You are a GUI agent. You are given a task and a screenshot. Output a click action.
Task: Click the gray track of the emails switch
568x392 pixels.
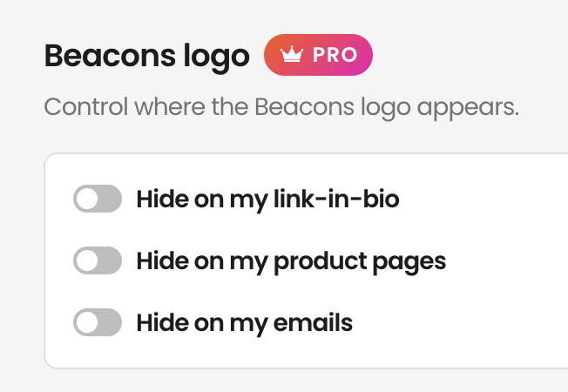pos(110,322)
